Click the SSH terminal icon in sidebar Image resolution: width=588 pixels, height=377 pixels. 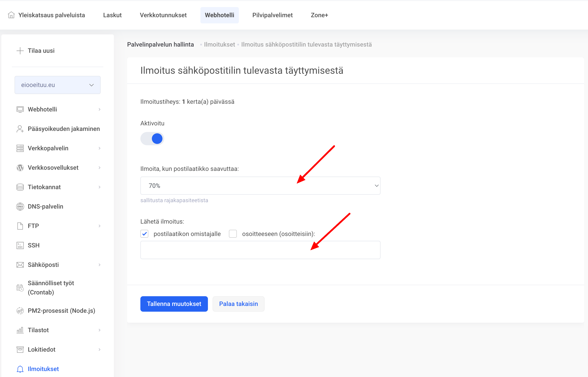20,245
